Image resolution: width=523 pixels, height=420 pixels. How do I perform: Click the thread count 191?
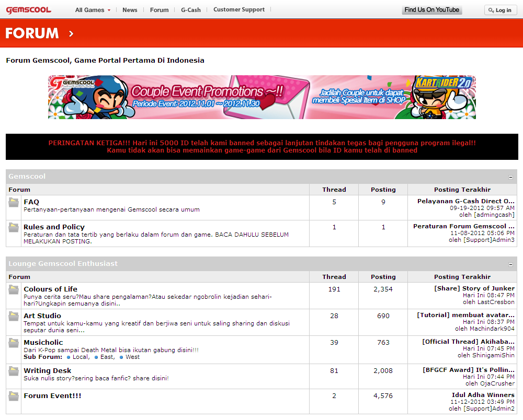[x=334, y=289]
